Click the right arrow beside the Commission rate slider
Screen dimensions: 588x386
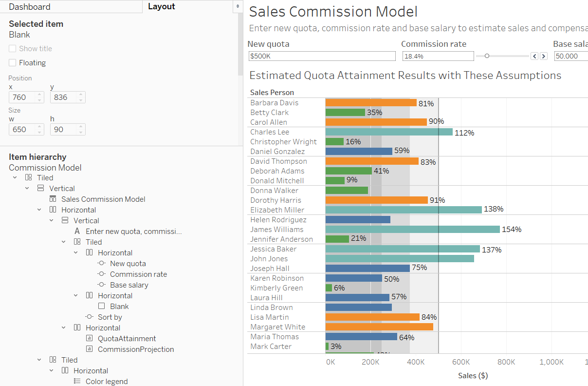click(543, 56)
